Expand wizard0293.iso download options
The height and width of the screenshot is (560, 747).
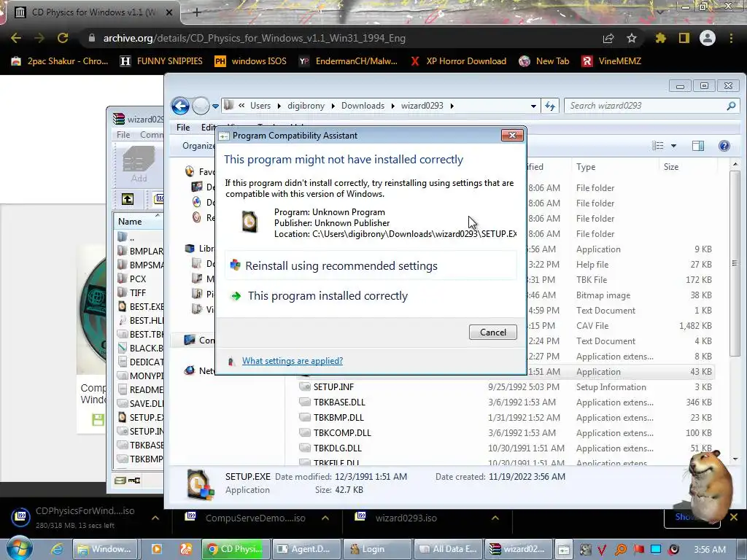495,518
